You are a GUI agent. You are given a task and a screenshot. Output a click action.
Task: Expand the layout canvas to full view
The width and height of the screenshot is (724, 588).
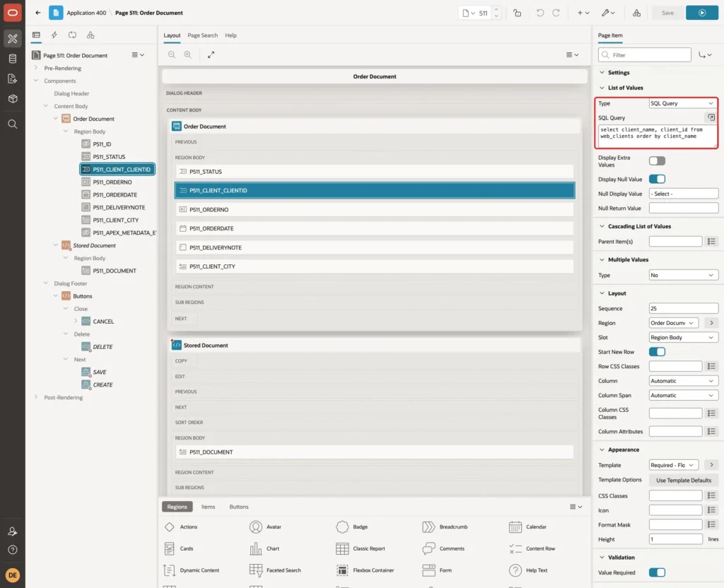click(x=211, y=54)
